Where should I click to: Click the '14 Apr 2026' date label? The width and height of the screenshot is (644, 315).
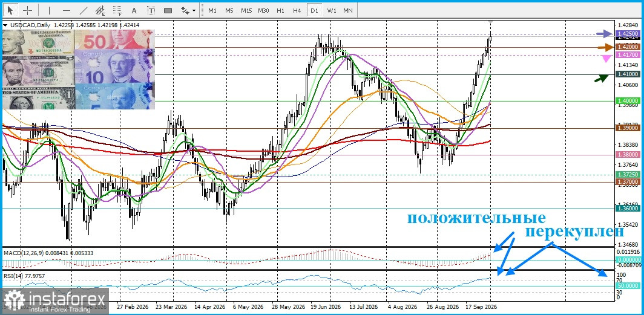210,307
